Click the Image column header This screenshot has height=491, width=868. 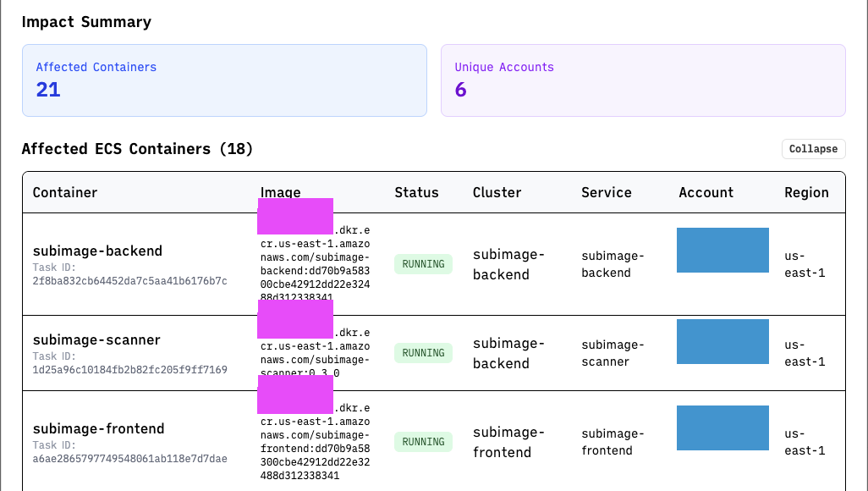[281, 192]
